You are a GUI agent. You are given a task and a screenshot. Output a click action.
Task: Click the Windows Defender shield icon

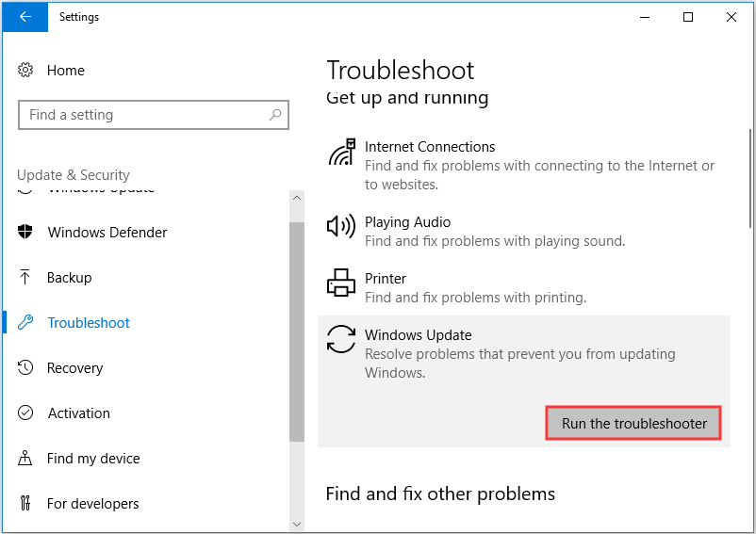(x=26, y=233)
